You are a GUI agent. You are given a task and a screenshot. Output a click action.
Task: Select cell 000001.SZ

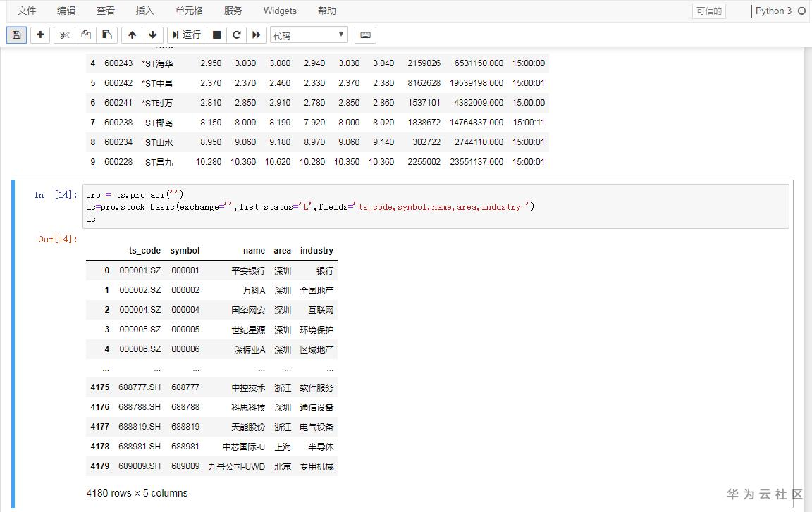(x=140, y=270)
